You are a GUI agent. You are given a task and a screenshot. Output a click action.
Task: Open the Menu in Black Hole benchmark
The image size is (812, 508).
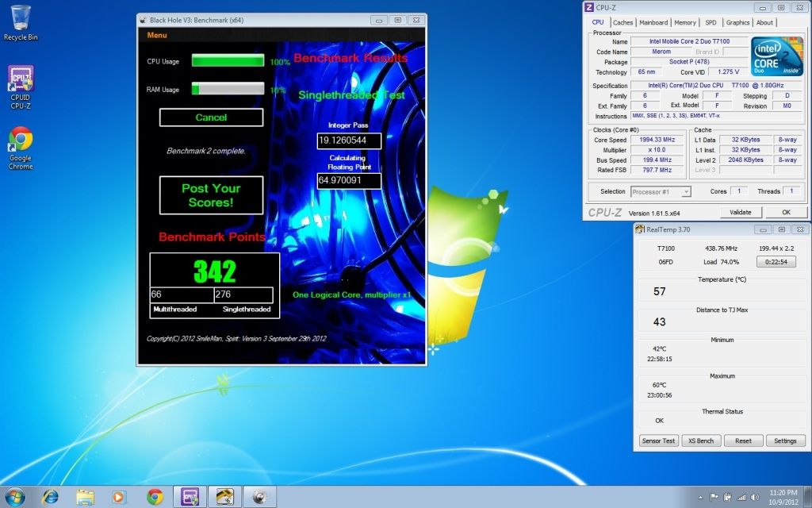(157, 35)
